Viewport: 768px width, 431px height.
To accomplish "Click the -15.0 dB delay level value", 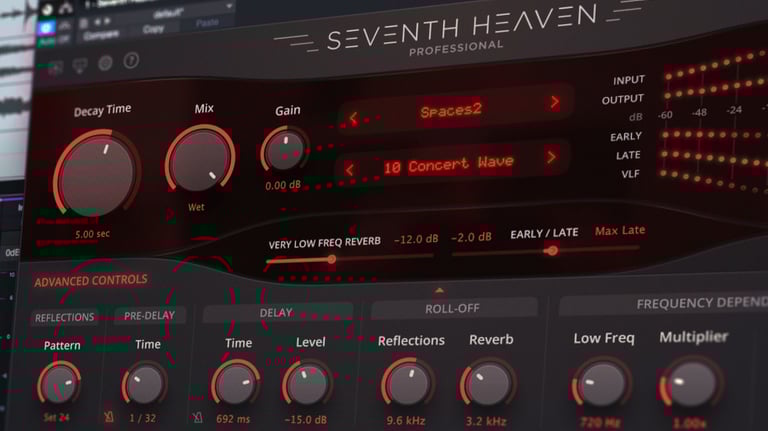I will click(x=306, y=420).
